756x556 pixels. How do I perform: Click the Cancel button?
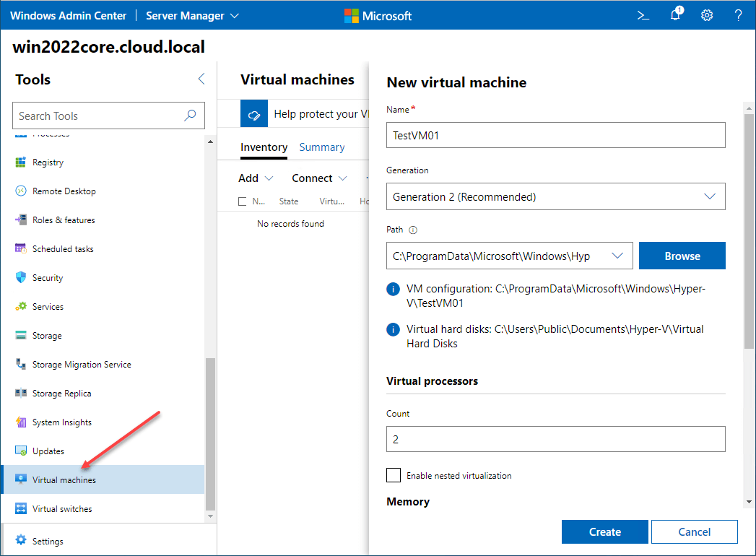pyautogui.click(x=695, y=531)
